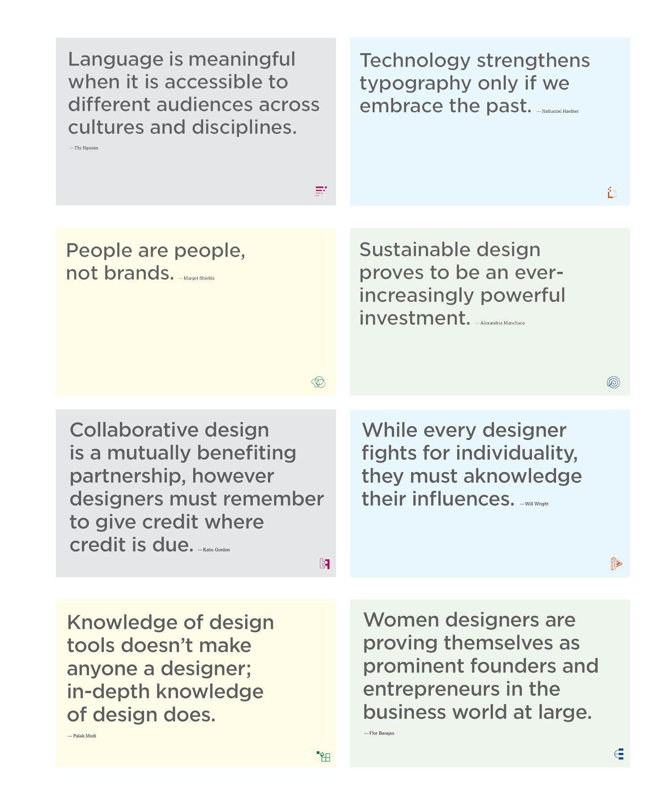
Task: Click the 'Women designers are proving' quote
Action: point(480,665)
